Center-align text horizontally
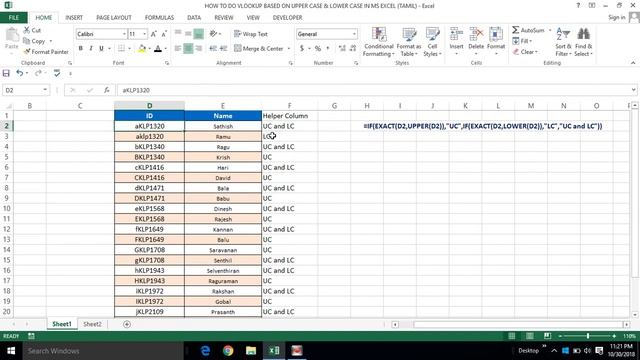 (188, 49)
